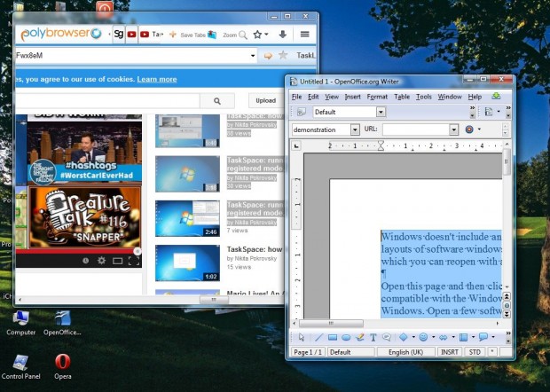Viewport: 550px width, 392px height.
Task: Open the Opera desktop shortcut
Action: click(62, 366)
